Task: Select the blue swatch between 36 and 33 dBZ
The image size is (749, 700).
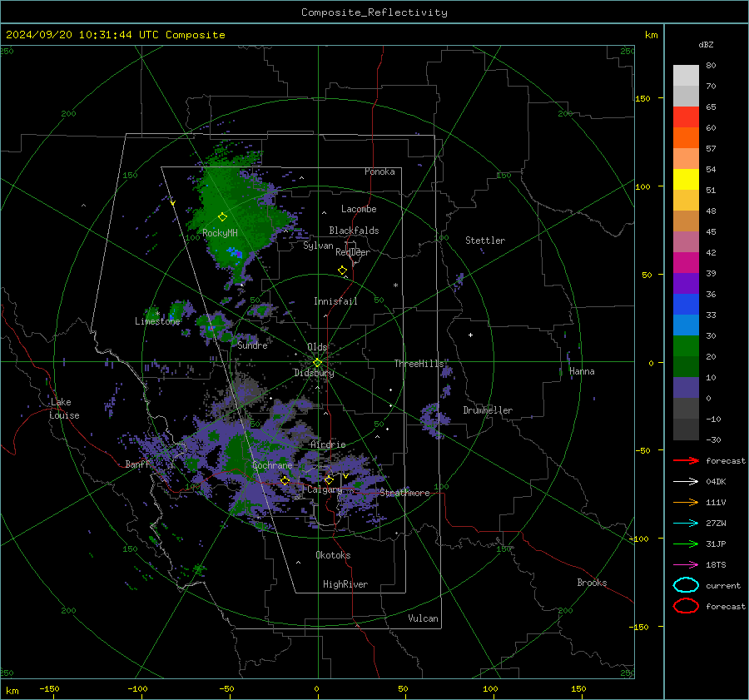Action: (686, 305)
